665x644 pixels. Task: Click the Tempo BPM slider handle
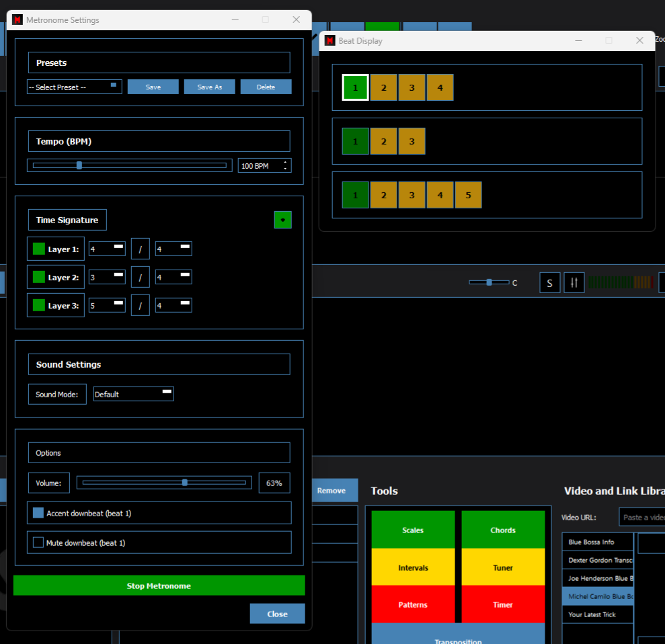[x=79, y=165]
